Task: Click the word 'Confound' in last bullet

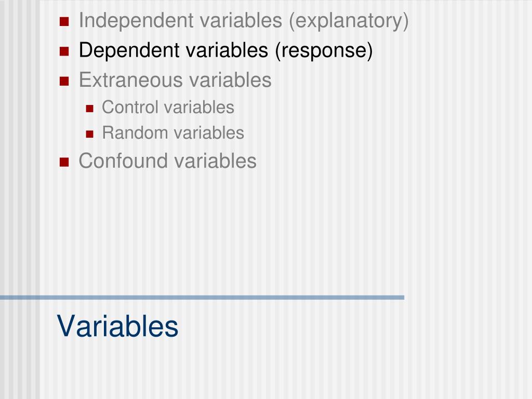Action: click(123, 161)
